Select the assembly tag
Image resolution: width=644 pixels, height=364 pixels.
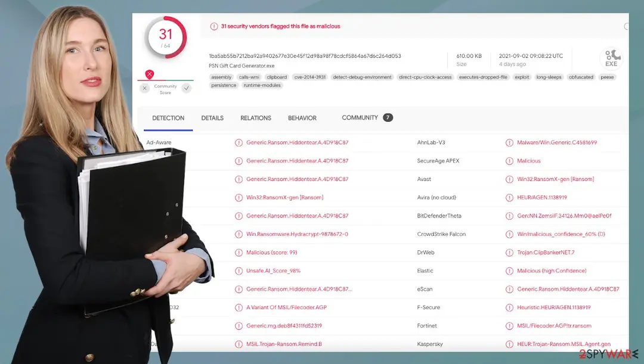221,77
